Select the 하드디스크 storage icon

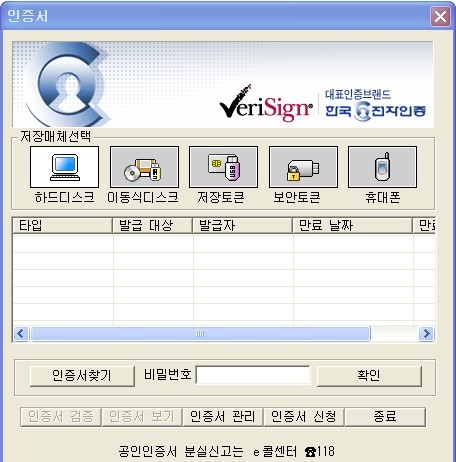coord(64,167)
